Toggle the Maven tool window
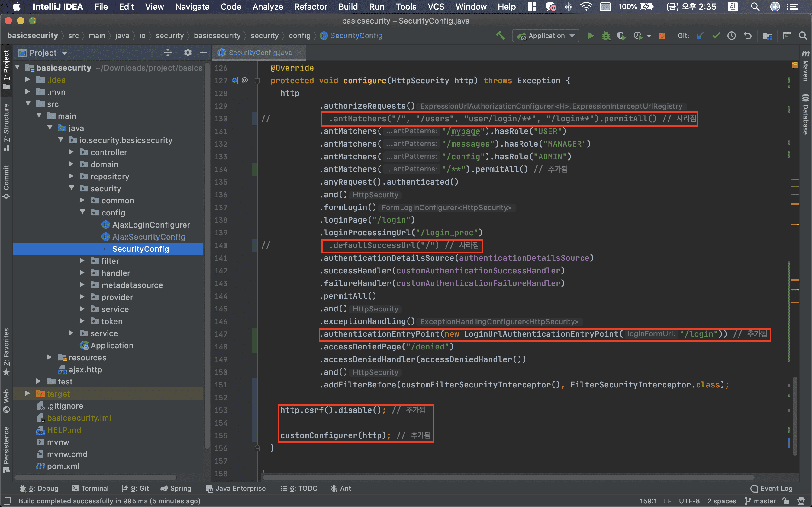 [805, 66]
